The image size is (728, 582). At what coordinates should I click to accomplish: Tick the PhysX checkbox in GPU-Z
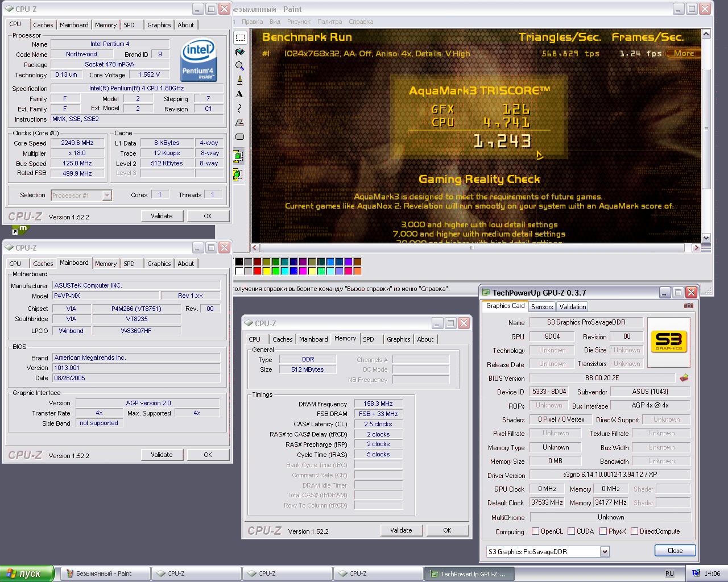click(603, 531)
